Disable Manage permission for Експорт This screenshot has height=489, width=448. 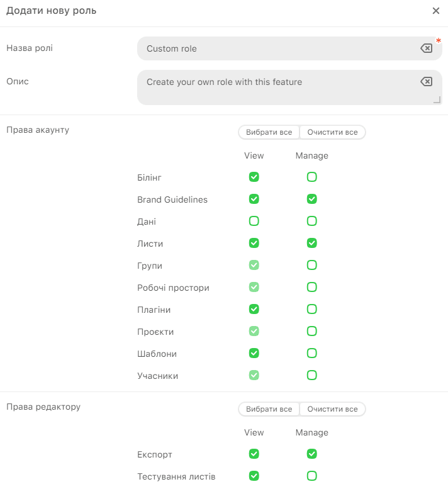pyautogui.click(x=312, y=454)
